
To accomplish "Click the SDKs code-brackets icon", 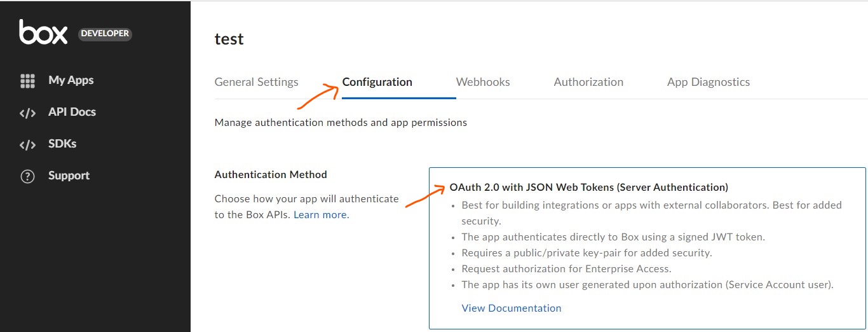I will (27, 144).
